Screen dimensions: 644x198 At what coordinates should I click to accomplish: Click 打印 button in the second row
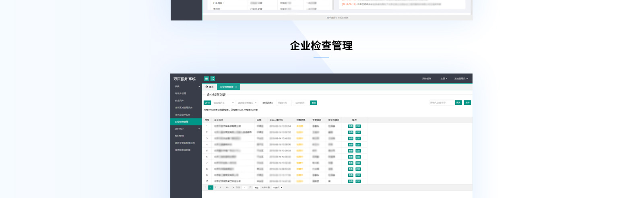358,132
